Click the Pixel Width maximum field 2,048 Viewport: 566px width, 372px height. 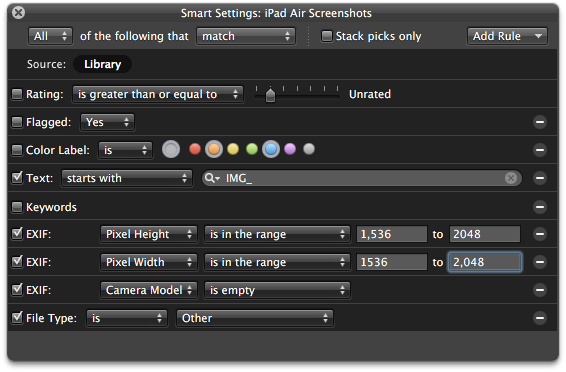[x=485, y=262]
